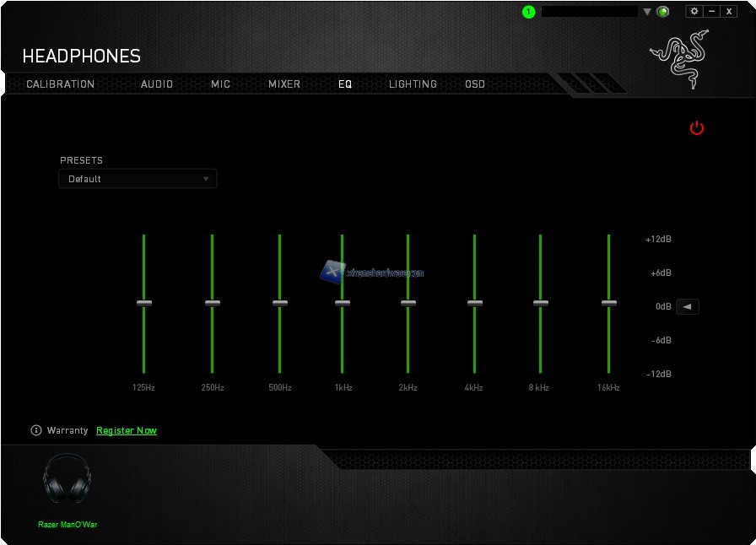Click the Register Now link
This screenshot has height=545, width=756.
[x=127, y=430]
